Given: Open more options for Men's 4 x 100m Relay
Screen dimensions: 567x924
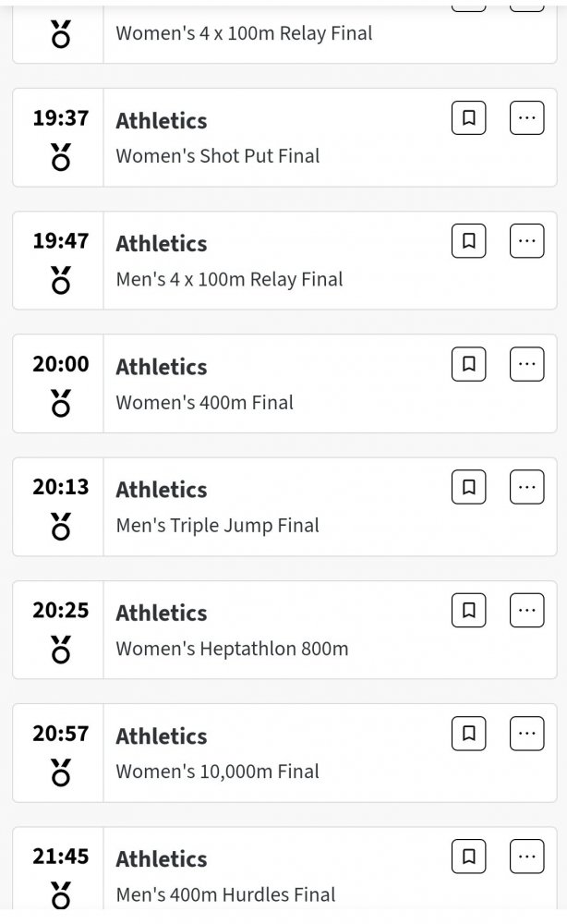Looking at the screenshot, I should [526, 241].
